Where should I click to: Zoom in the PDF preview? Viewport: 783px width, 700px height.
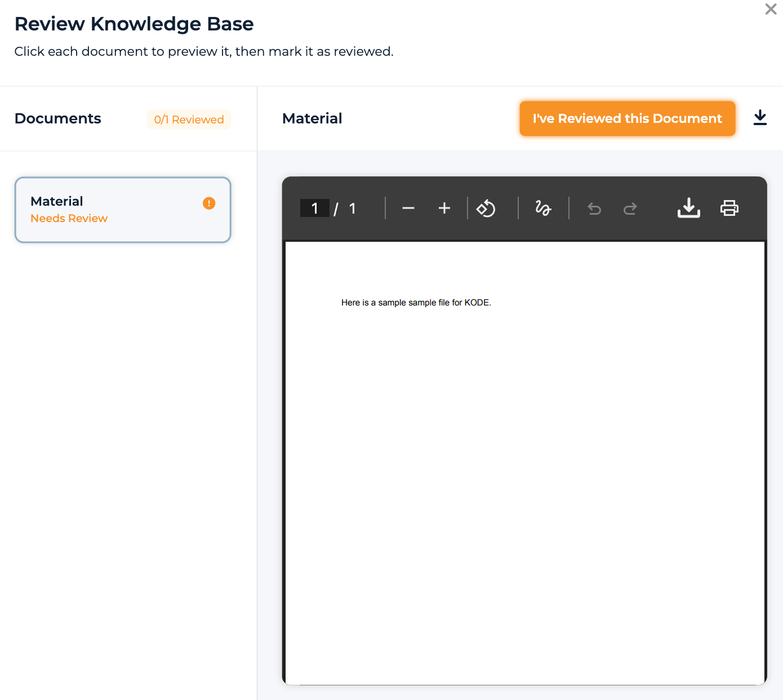tap(444, 209)
